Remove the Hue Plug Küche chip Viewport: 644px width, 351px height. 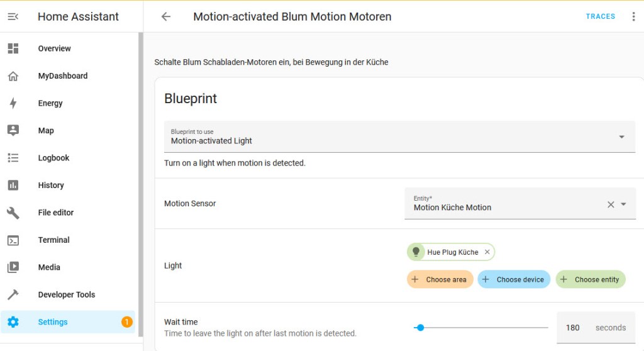click(487, 252)
